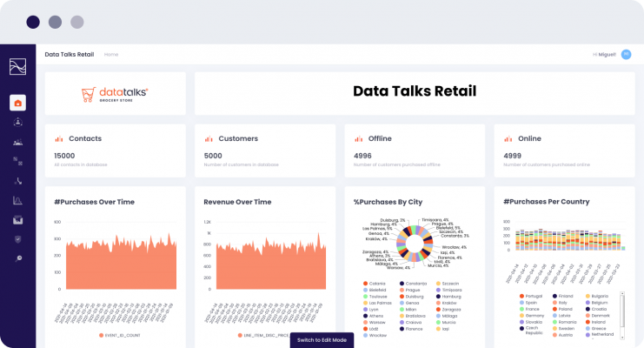Toggle Hamburg in the city legend
This screenshot has height=348, width=644.
(x=448, y=296)
